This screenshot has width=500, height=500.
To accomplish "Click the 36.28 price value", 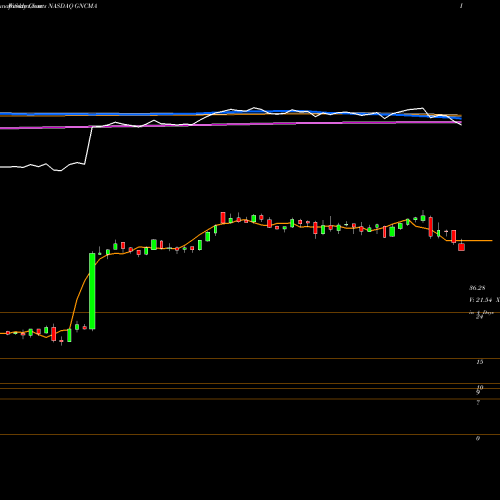I will coord(477,288).
